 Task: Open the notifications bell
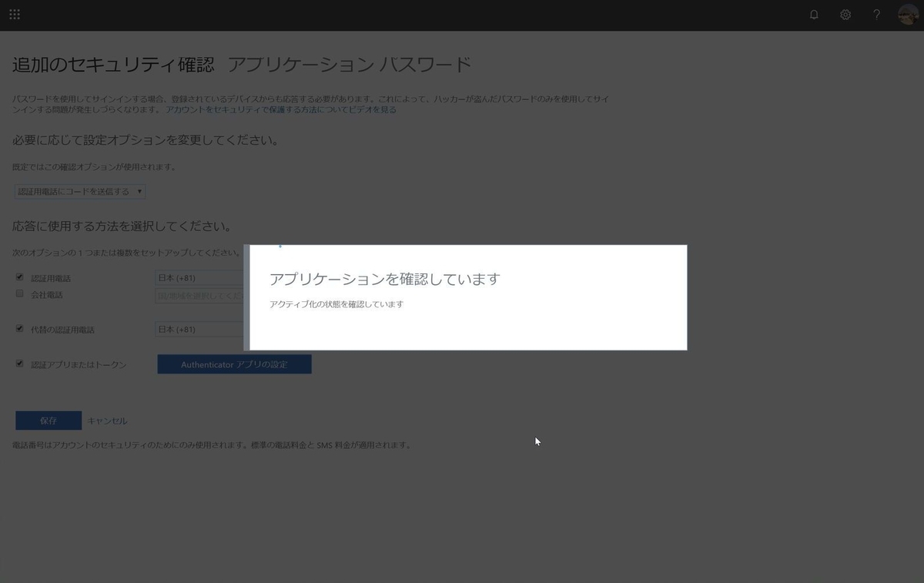pos(814,14)
